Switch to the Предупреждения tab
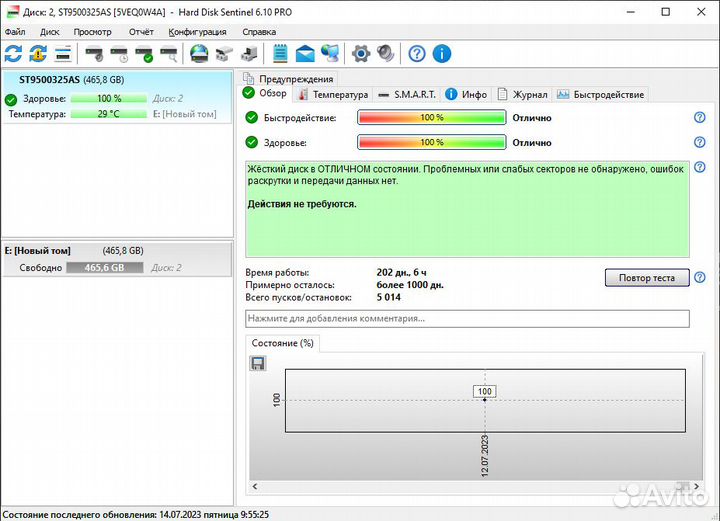Screen dimensions: 720x521 click(288, 79)
